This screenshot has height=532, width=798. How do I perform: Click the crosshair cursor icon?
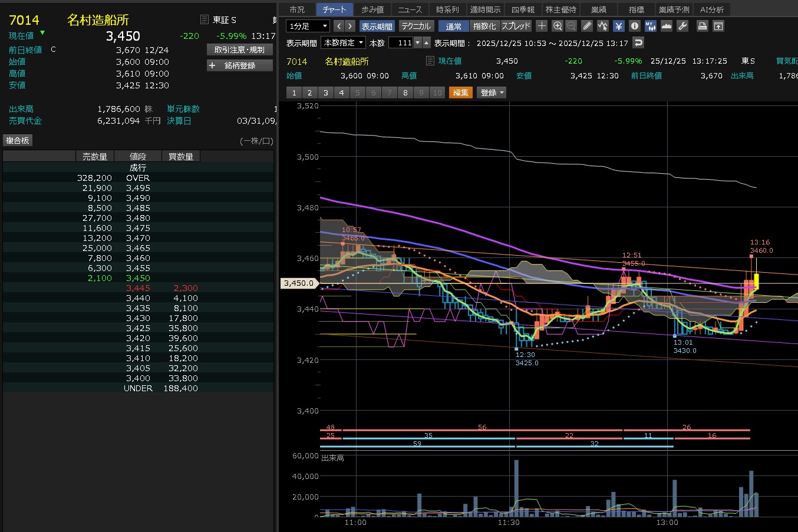point(542,26)
